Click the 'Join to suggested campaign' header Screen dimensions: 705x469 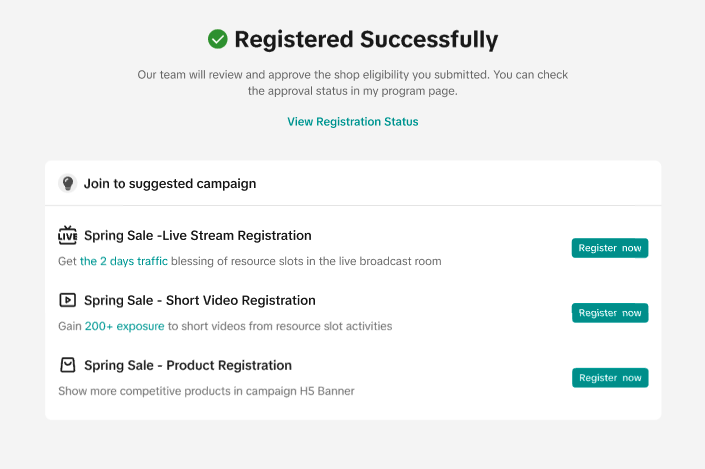170,184
